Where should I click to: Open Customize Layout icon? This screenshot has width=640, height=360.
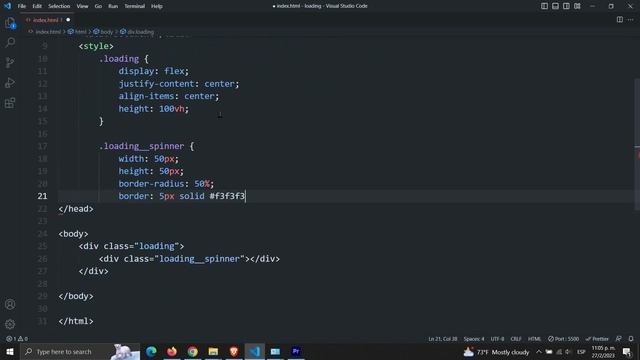[577, 6]
